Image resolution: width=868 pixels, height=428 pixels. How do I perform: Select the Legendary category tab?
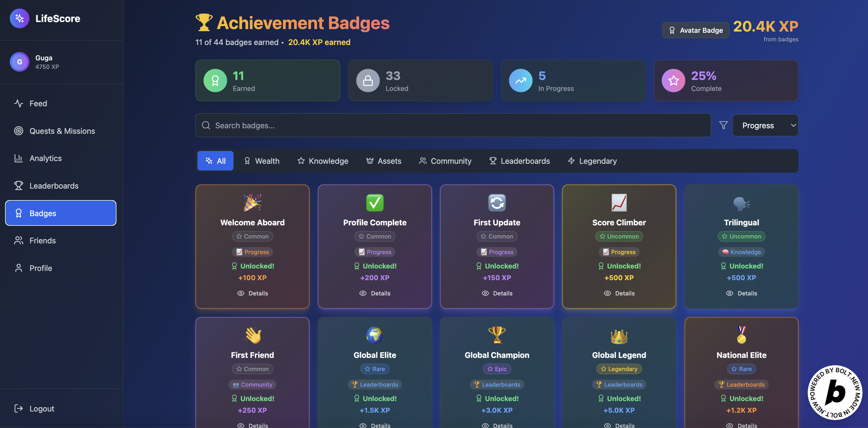[x=592, y=161]
